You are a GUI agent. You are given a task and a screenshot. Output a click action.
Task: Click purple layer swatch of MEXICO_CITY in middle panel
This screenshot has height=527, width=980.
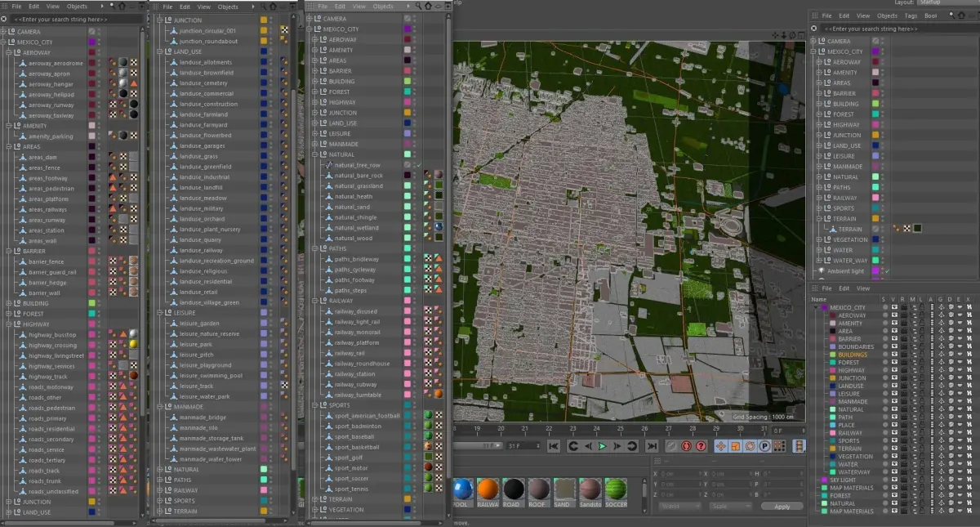click(x=408, y=29)
